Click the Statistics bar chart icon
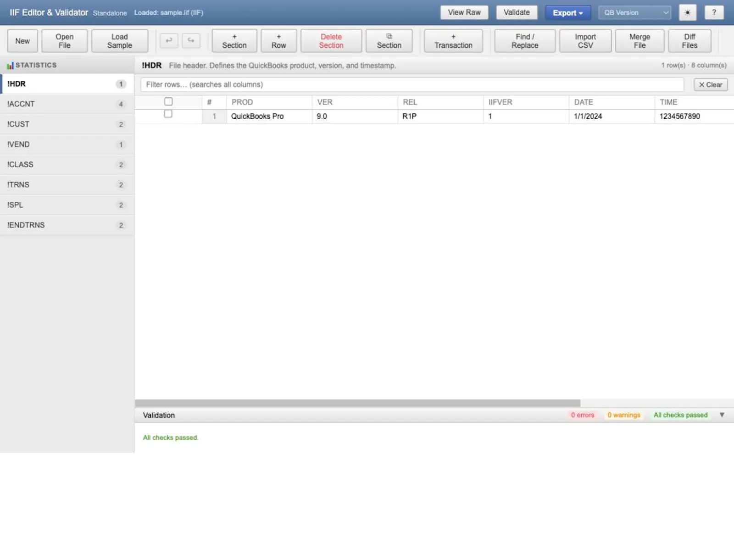Screen dimensions: 734x560 (x=10, y=66)
